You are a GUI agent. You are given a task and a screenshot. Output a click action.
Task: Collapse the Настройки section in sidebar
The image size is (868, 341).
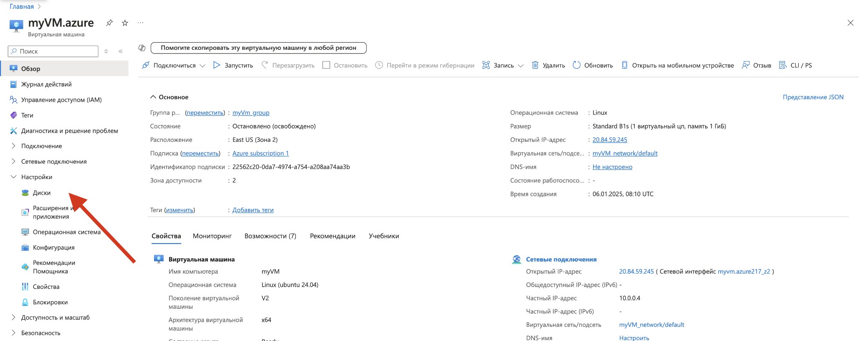(x=13, y=177)
